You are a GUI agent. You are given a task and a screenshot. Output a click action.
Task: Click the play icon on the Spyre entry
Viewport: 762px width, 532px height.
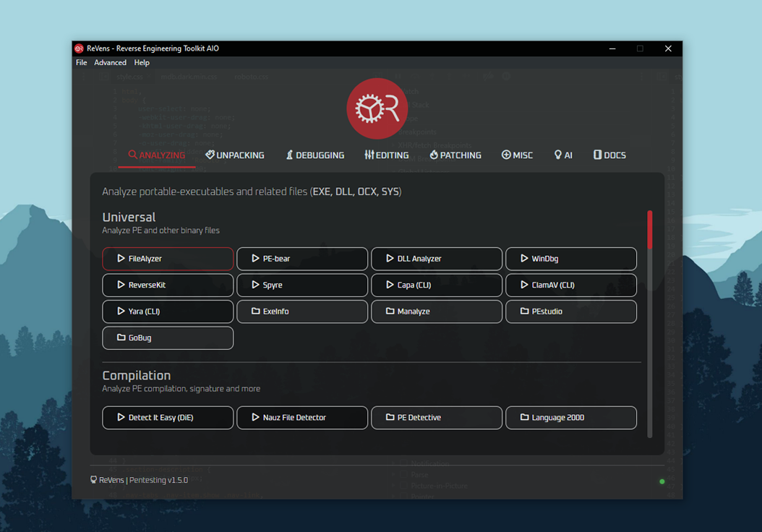254,285
